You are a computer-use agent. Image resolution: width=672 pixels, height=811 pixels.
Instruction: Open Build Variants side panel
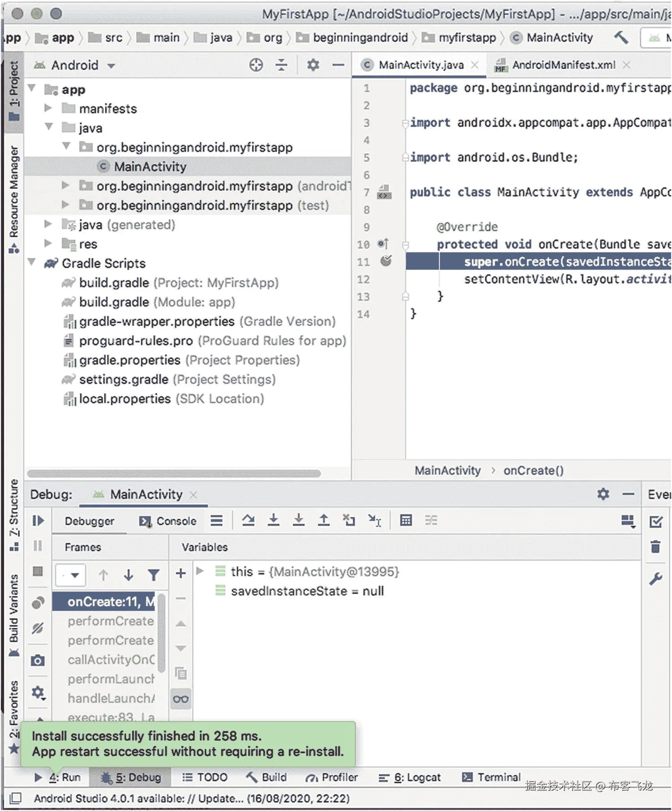(14, 615)
